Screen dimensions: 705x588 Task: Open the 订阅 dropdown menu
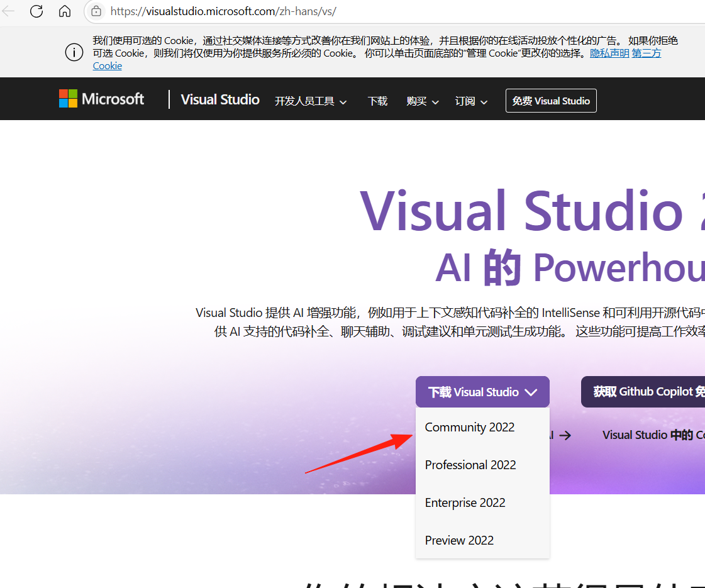tap(471, 101)
